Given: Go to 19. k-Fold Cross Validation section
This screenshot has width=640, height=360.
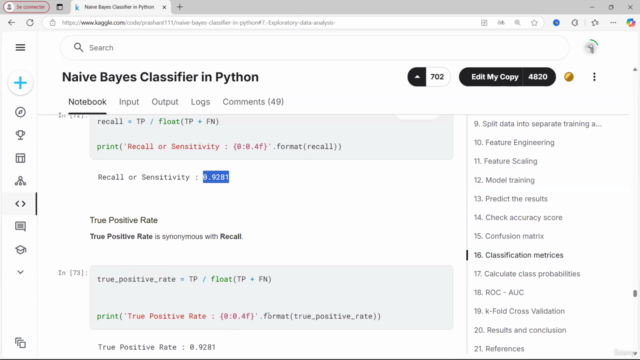Looking at the screenshot, I should click(519, 311).
